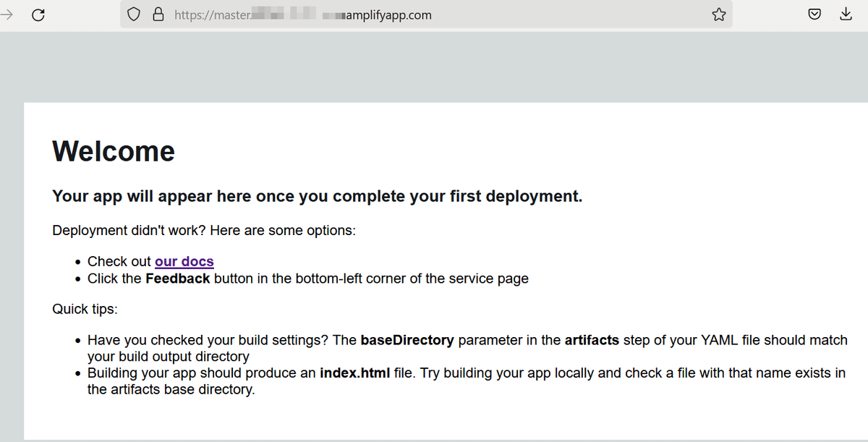868x442 pixels.
Task: Click the bold Feedback word
Action: [178, 279]
